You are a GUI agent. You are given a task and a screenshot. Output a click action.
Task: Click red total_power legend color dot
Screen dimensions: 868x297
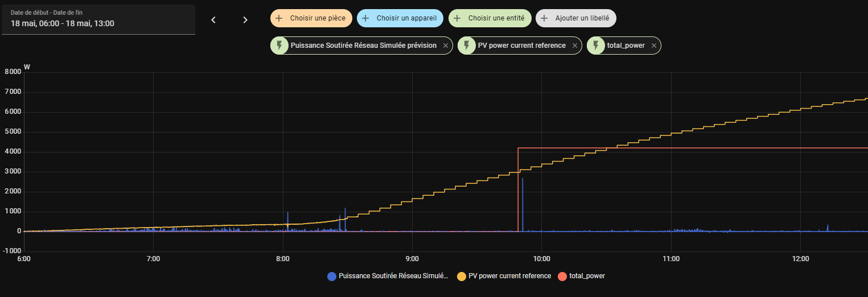pyautogui.click(x=562, y=276)
